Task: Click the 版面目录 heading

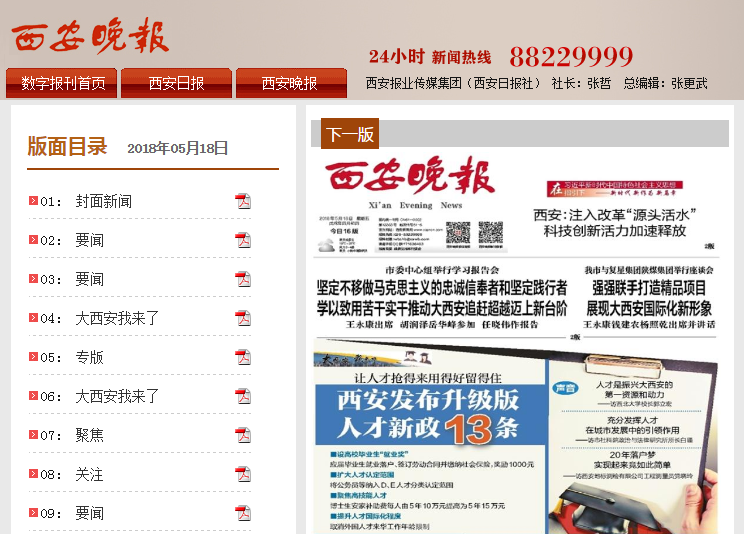Action: [67, 146]
